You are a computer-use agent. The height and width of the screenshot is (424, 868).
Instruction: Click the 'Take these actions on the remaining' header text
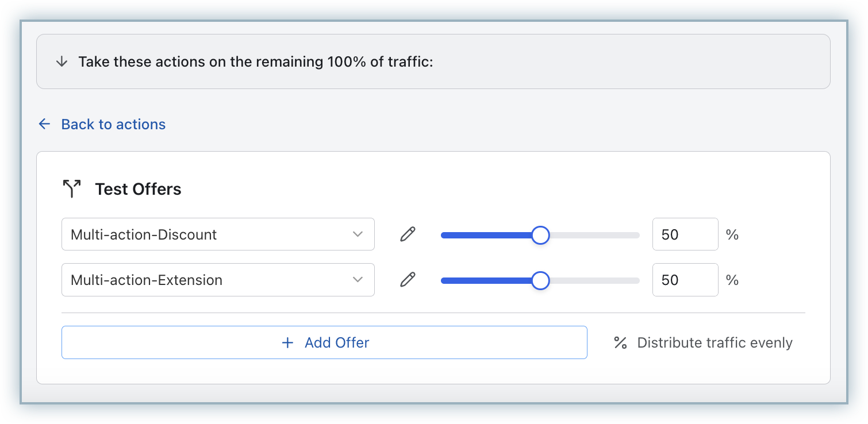(255, 61)
